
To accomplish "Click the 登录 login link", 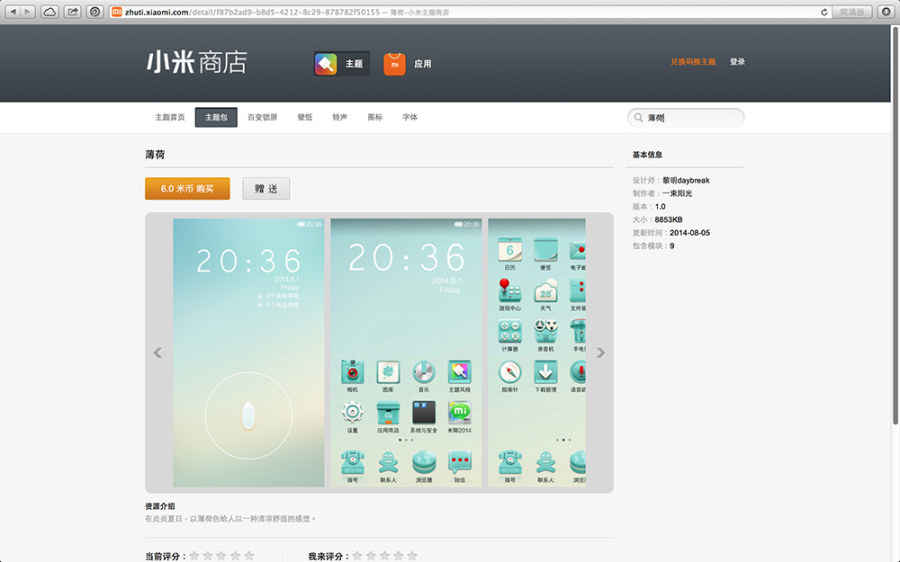I will click(737, 62).
